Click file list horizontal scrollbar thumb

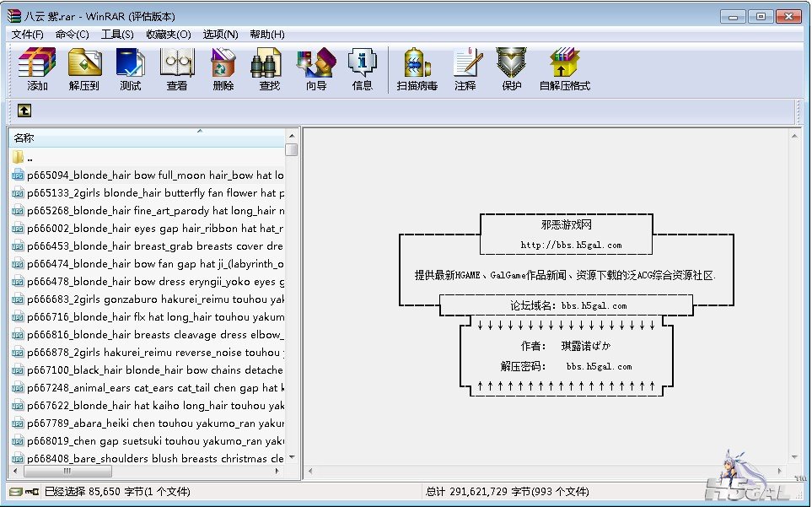pyautogui.click(x=67, y=472)
